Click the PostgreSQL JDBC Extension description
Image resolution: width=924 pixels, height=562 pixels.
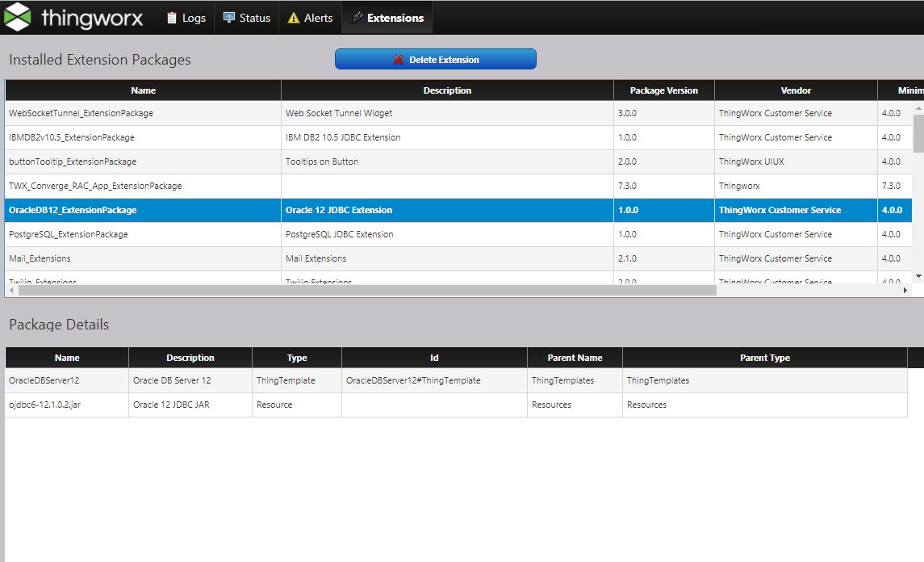point(340,234)
